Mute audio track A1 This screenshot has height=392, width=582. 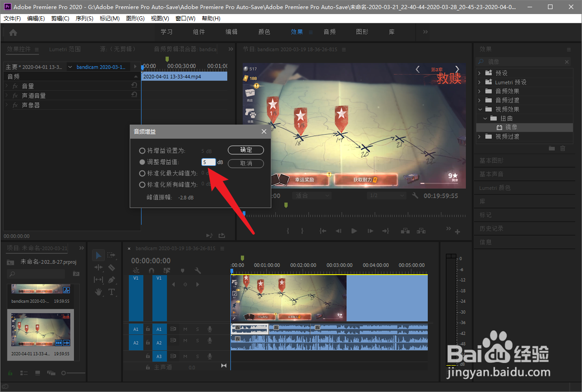pyautogui.click(x=186, y=329)
